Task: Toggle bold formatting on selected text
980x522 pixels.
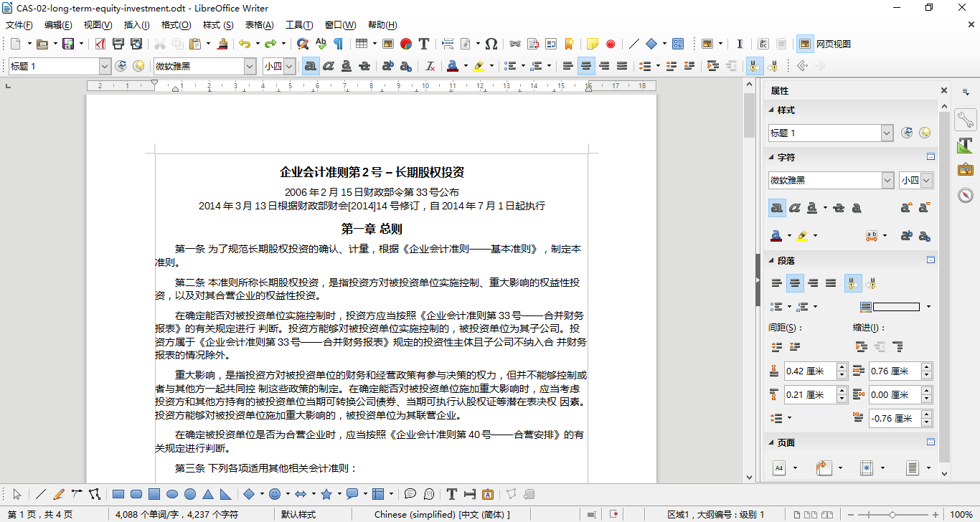Action: [309, 65]
